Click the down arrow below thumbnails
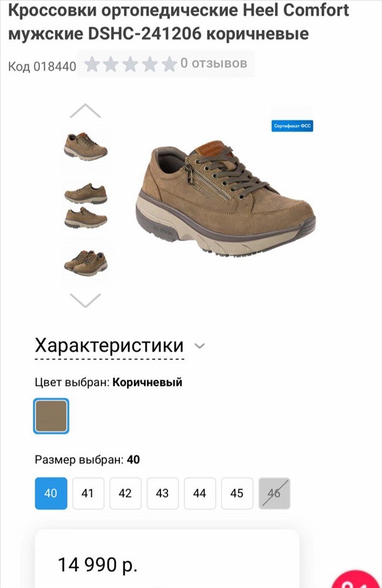This screenshot has height=588, width=382. (x=85, y=300)
